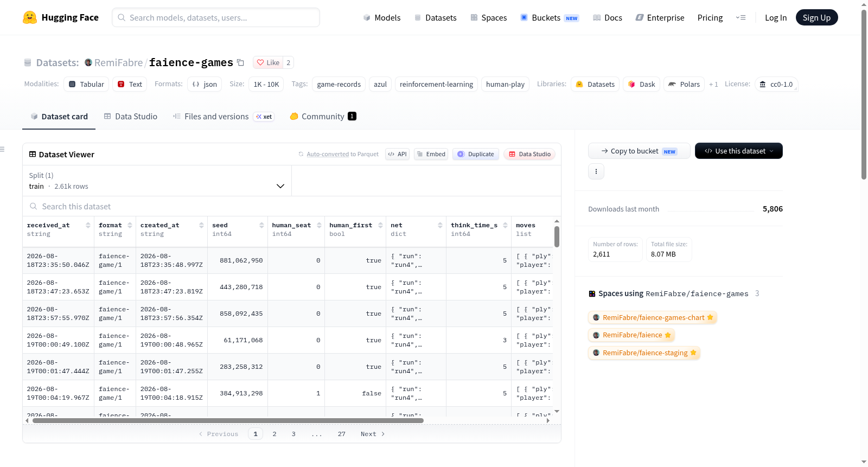This screenshot has width=868, height=467.
Task: Open Buckets in top navigation
Action: click(550, 17)
